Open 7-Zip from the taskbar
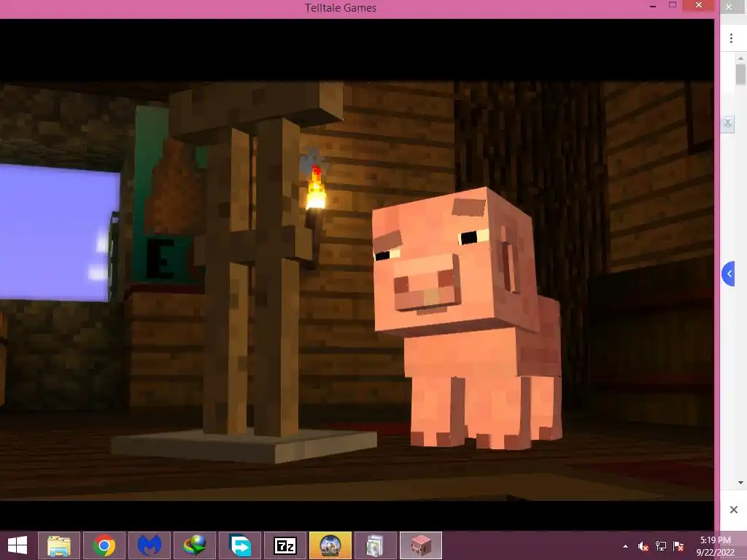This screenshot has height=560, width=747. 285,545
